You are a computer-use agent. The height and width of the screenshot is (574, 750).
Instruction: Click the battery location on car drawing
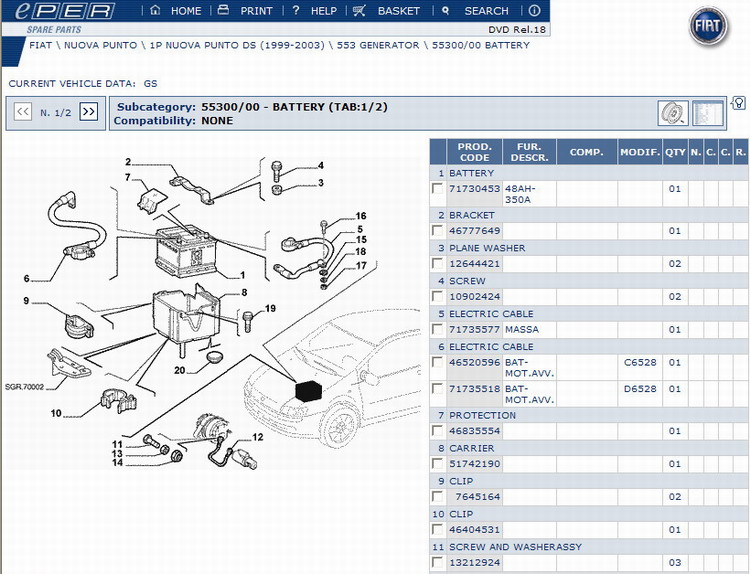point(309,390)
